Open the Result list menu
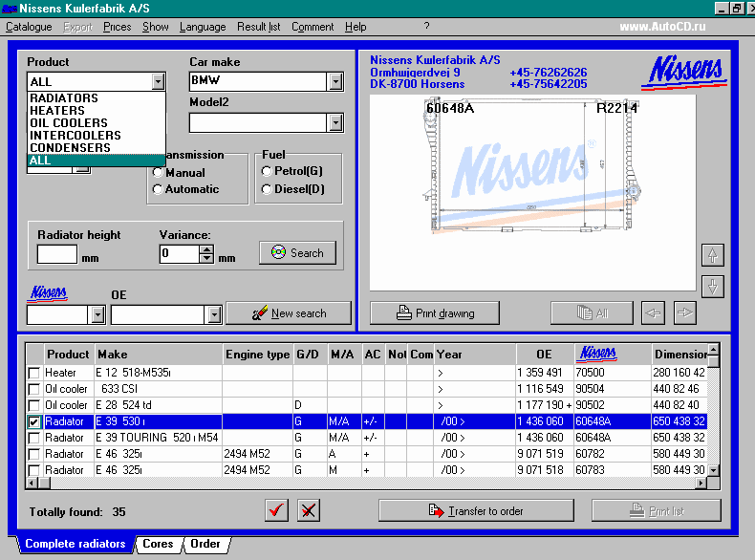Screen dimensions: 755x560 259,27
